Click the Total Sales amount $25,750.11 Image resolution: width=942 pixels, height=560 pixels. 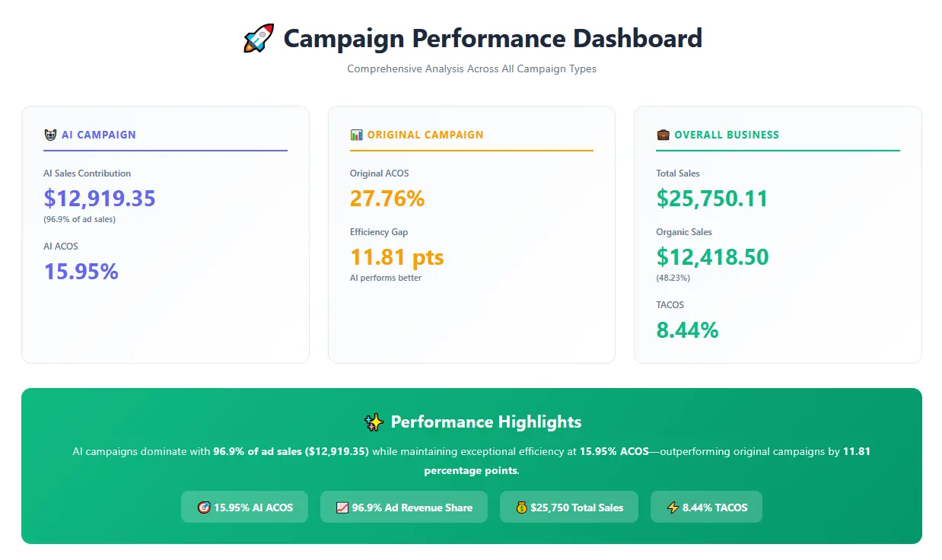coord(711,199)
